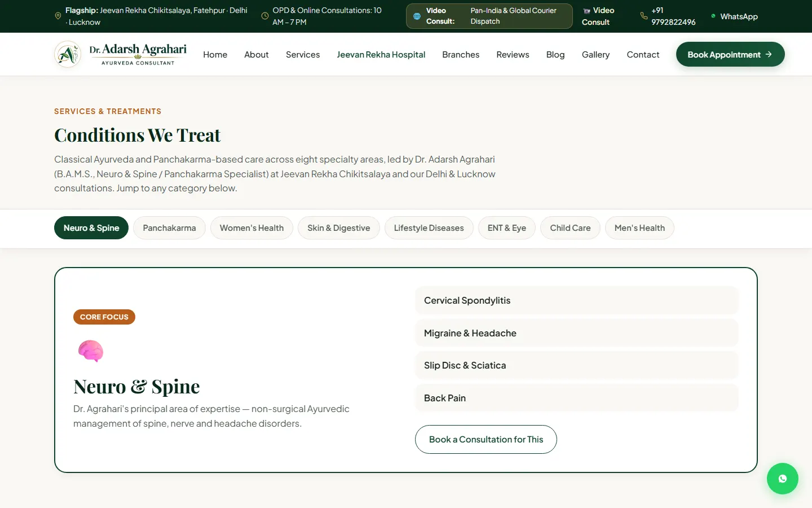Click the location pin icon beside Flagship
Image resolution: width=812 pixels, height=508 pixels.
click(58, 16)
